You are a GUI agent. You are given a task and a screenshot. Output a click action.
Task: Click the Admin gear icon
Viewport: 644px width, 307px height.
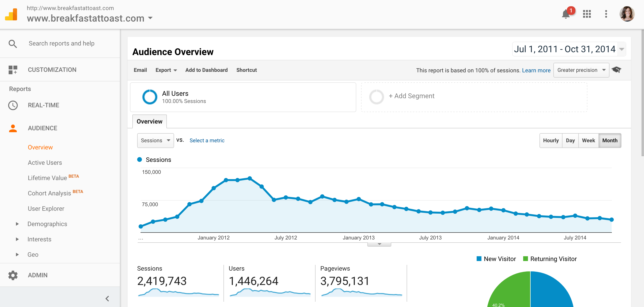pos(13,275)
